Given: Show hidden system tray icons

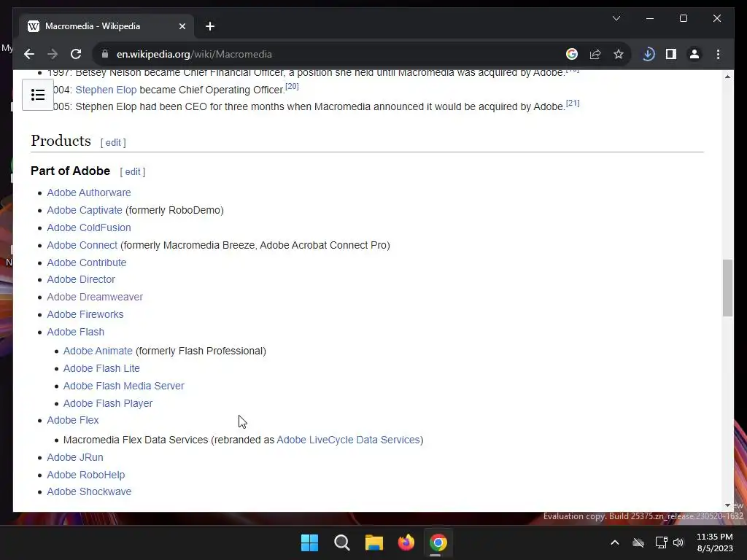Looking at the screenshot, I should tap(614, 542).
